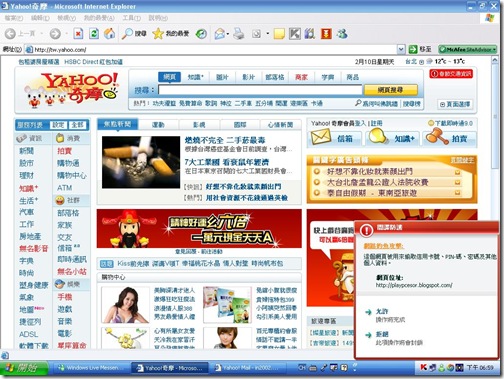The height and width of the screenshot is (379, 504).
Task: Expand the address bar dropdown arrow
Action: tap(401, 49)
